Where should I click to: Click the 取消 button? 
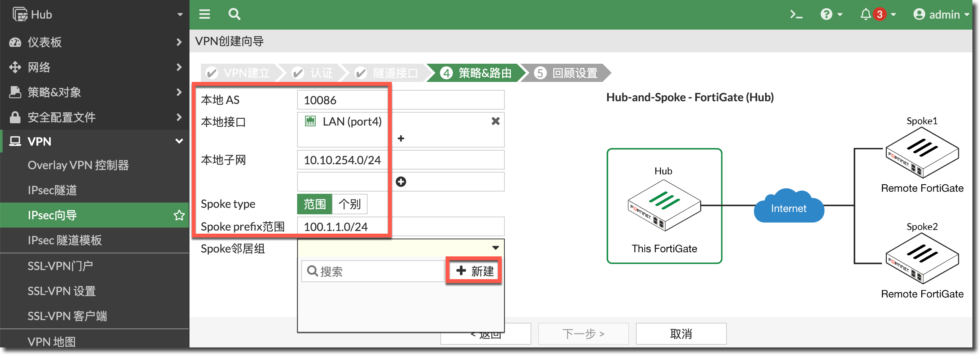point(681,334)
